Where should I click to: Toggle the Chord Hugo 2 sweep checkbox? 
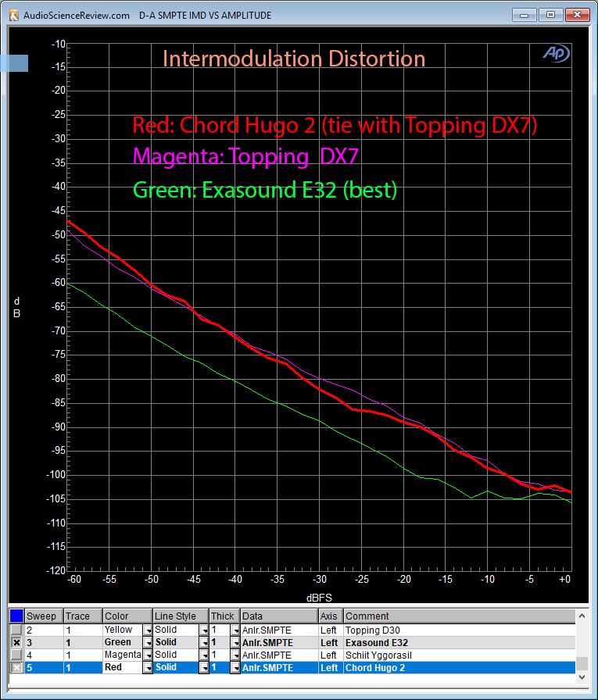[16, 668]
